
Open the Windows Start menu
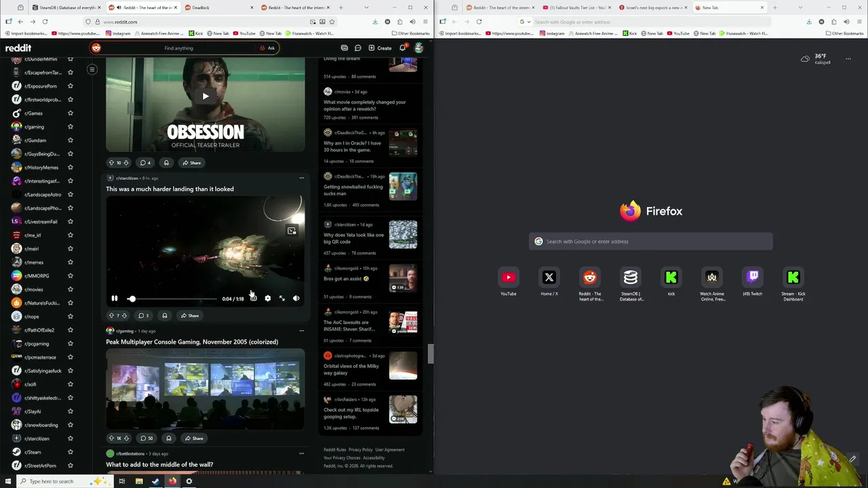[x=8, y=481]
